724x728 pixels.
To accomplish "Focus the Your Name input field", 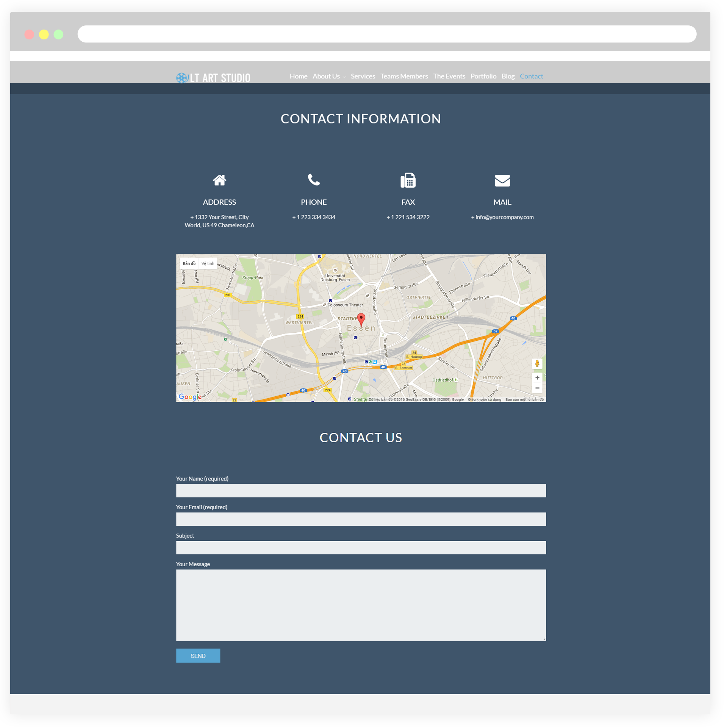I will [x=361, y=491].
